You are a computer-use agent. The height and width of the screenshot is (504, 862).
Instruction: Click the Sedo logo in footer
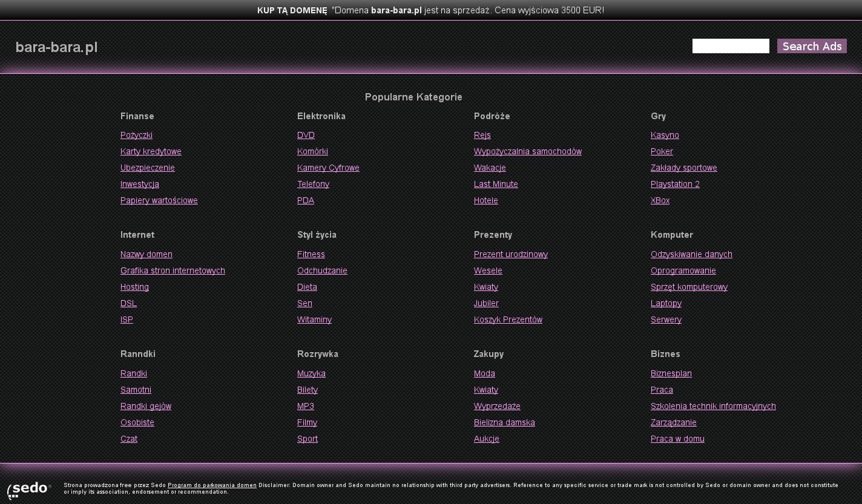[x=28, y=489]
